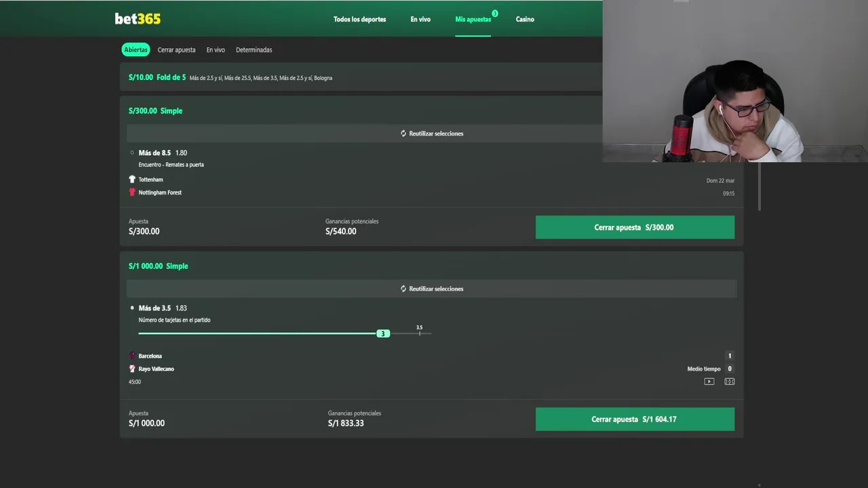Click the Mis apuestas count badge
The height and width of the screenshot is (488, 868).
(495, 14)
